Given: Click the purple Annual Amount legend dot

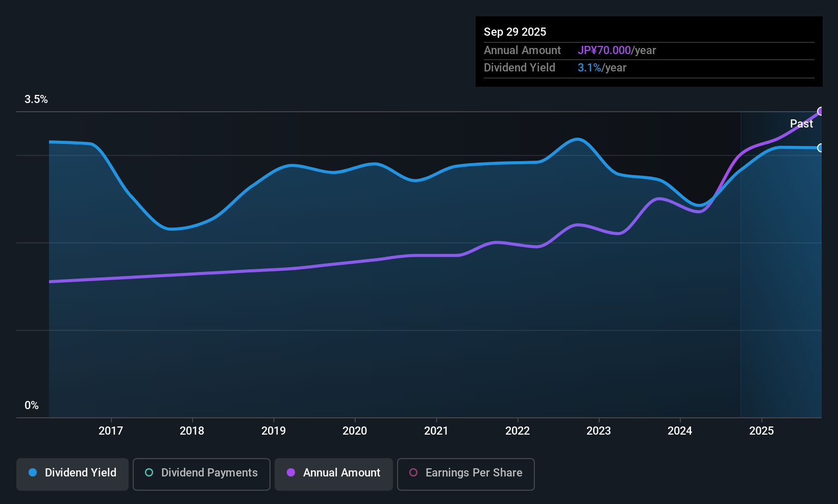Looking at the screenshot, I should (291, 473).
